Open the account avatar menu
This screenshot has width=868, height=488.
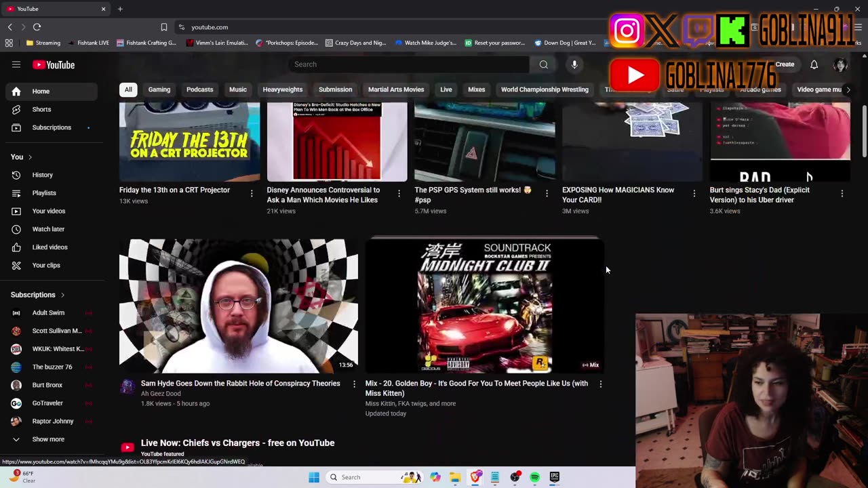840,64
